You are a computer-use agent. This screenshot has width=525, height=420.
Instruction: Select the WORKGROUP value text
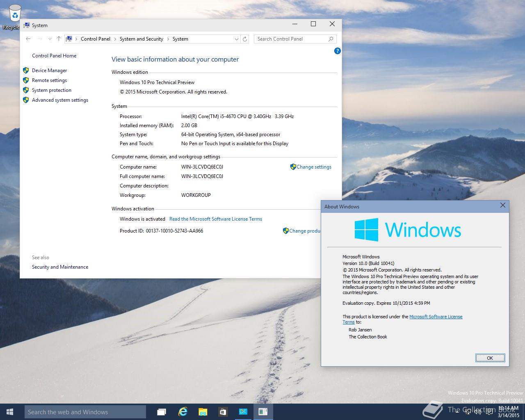pyautogui.click(x=196, y=195)
